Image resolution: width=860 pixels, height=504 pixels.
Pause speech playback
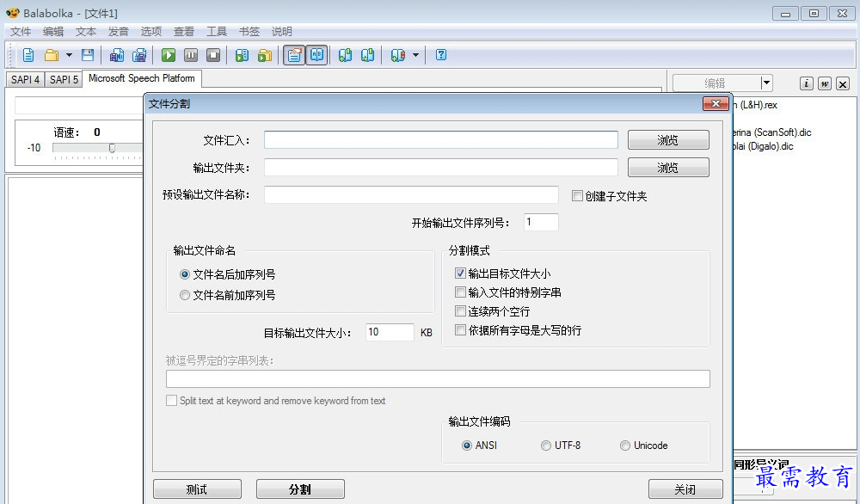191,55
